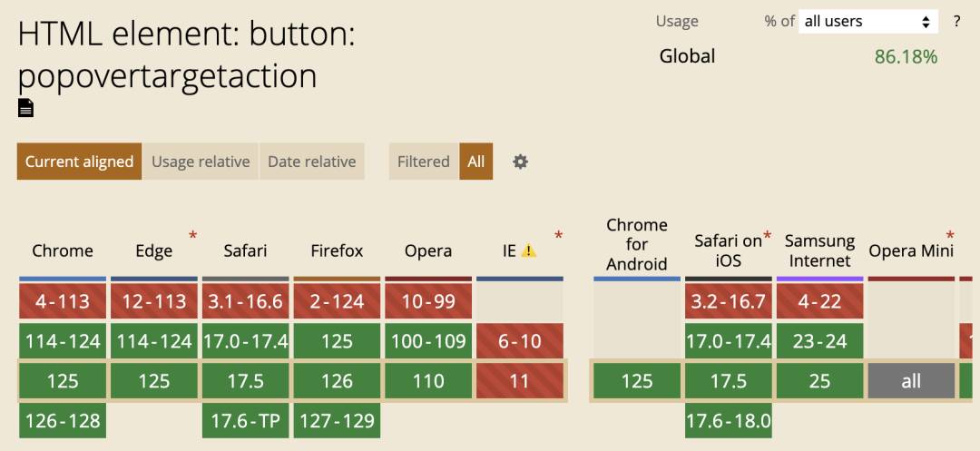Click Safari 17.6-TP version cell
Screen dimensions: 980x451
click(245, 421)
